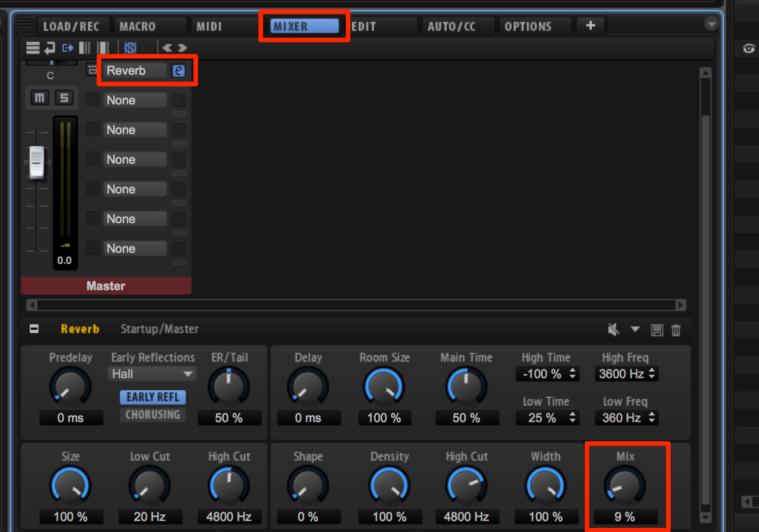This screenshot has width=759, height=532.
Task: Click the grip handle at top-left of tab bar
Action: pos(24,22)
